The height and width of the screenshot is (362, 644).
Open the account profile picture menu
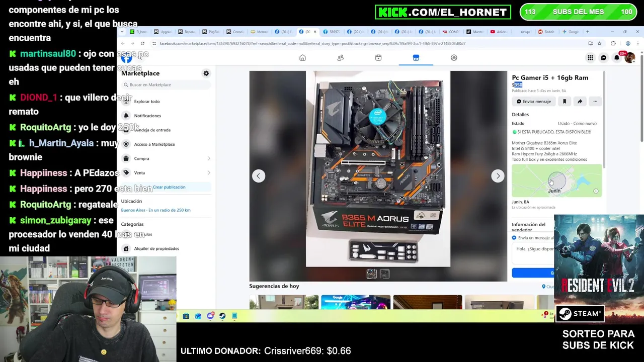coord(629,58)
